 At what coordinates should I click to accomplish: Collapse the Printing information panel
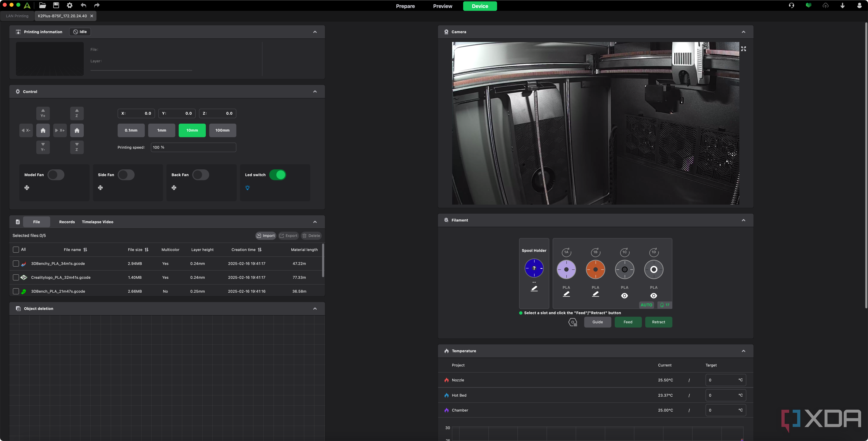315,32
